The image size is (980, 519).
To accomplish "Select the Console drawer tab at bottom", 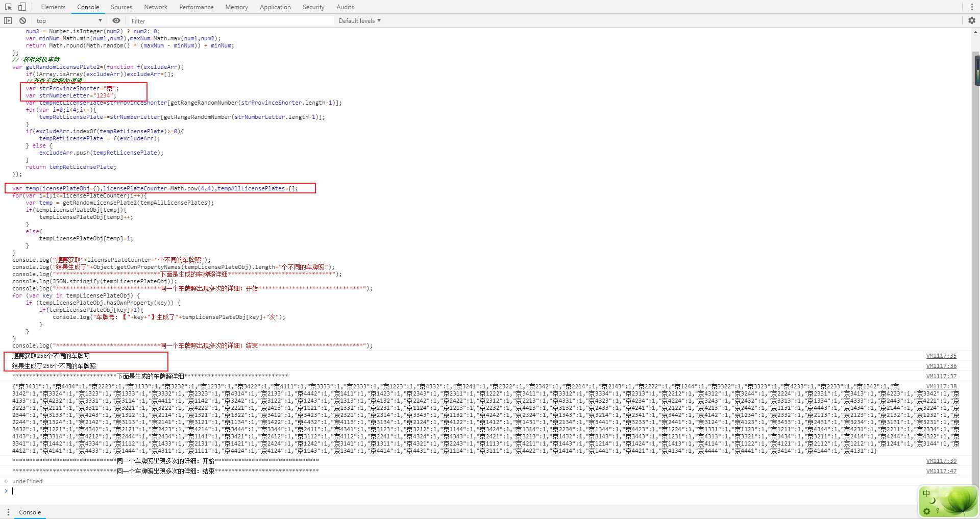I will (30, 512).
